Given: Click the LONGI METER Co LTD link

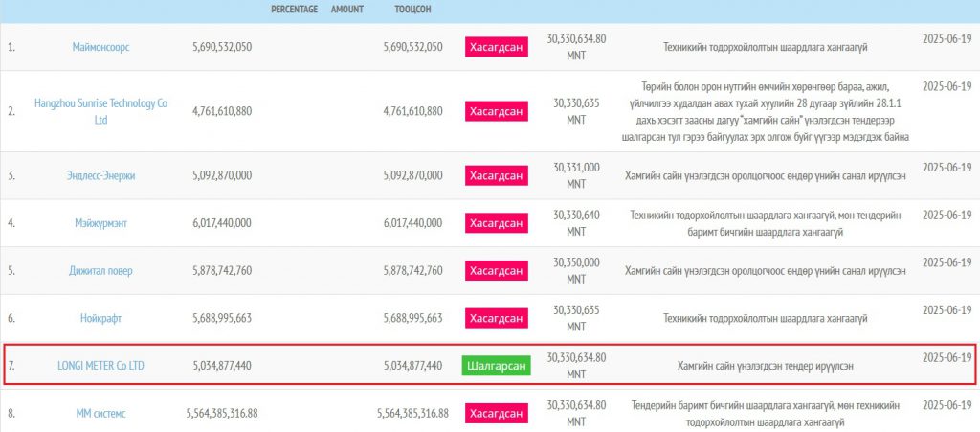Looking at the screenshot, I should coord(100,365).
